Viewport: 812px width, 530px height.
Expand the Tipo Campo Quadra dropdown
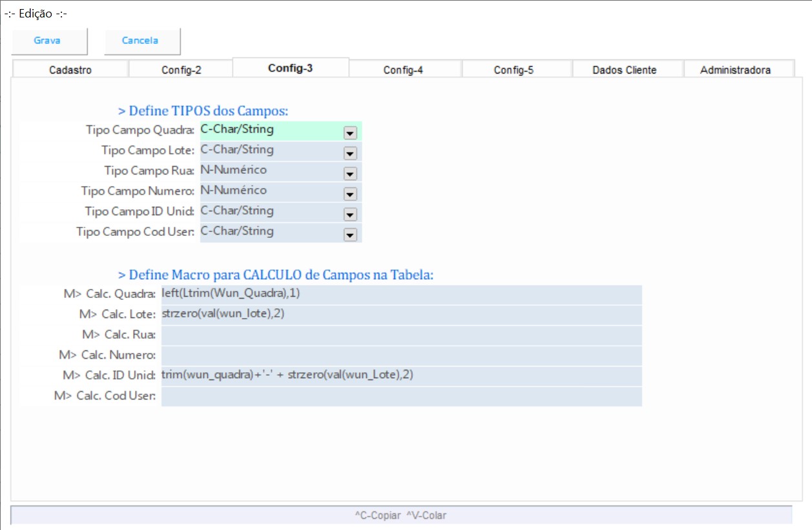point(350,132)
